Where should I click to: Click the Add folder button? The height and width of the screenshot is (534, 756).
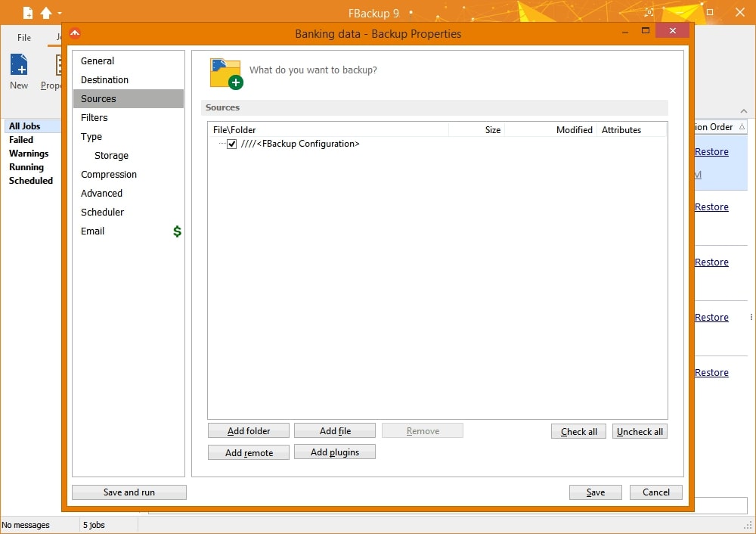[x=248, y=431]
